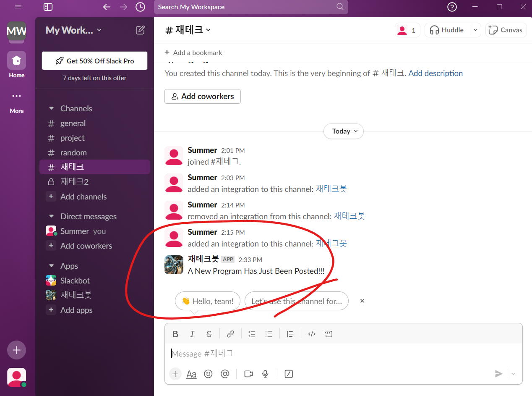The image size is (532, 396).
Task: Click the Hello, team! suggestion
Action: pos(208,301)
